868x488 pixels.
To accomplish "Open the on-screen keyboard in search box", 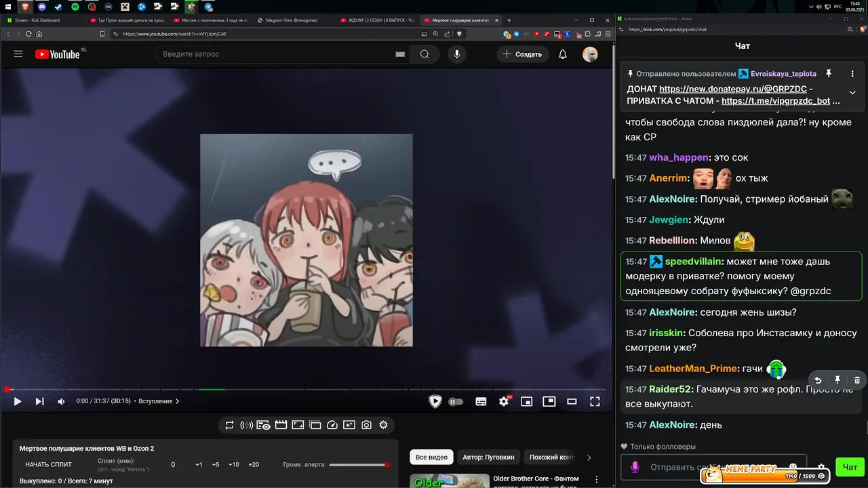I will point(400,54).
